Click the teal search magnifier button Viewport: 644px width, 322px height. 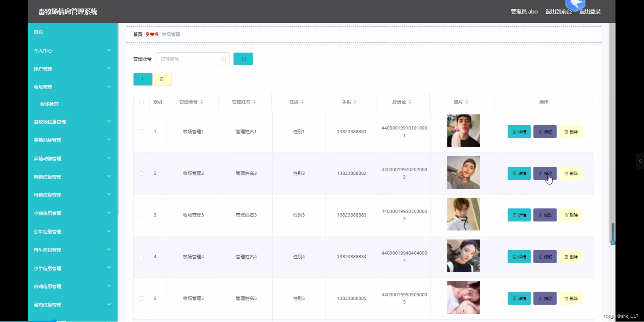(243, 59)
